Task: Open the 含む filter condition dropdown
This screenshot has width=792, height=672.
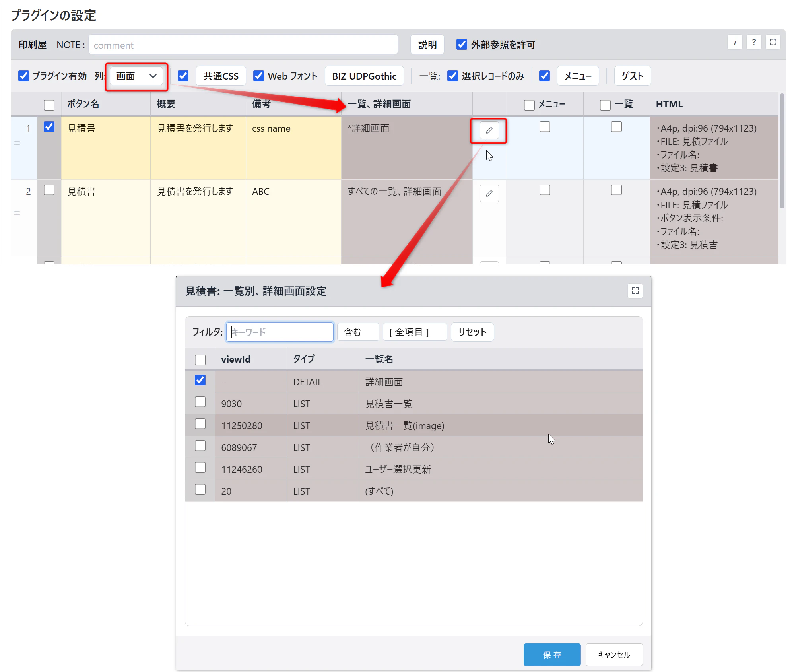Action: pyautogui.click(x=358, y=332)
